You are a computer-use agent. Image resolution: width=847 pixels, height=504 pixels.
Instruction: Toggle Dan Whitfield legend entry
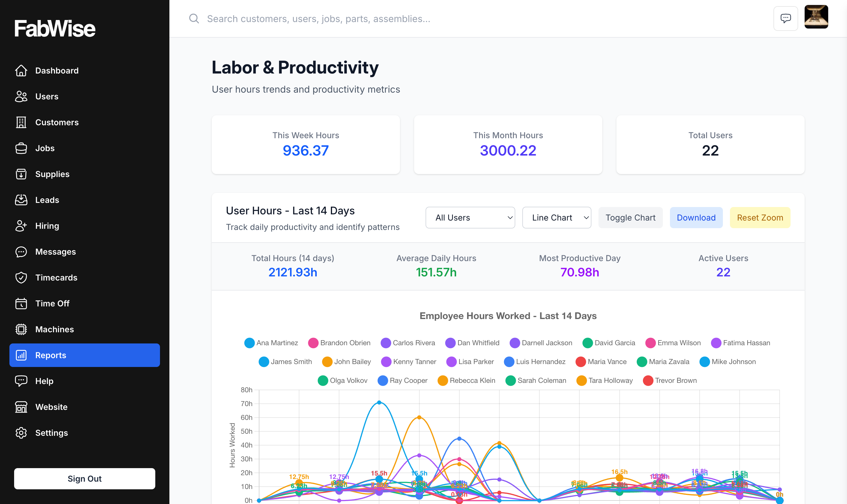click(x=472, y=343)
